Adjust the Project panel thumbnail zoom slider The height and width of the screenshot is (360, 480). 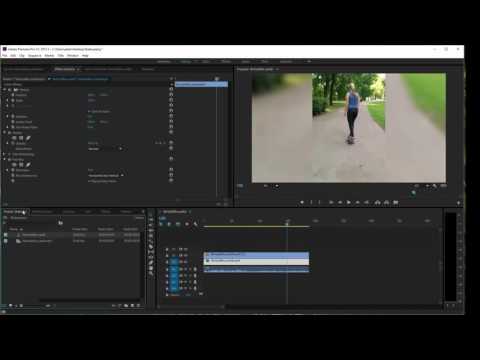click(x=48, y=305)
